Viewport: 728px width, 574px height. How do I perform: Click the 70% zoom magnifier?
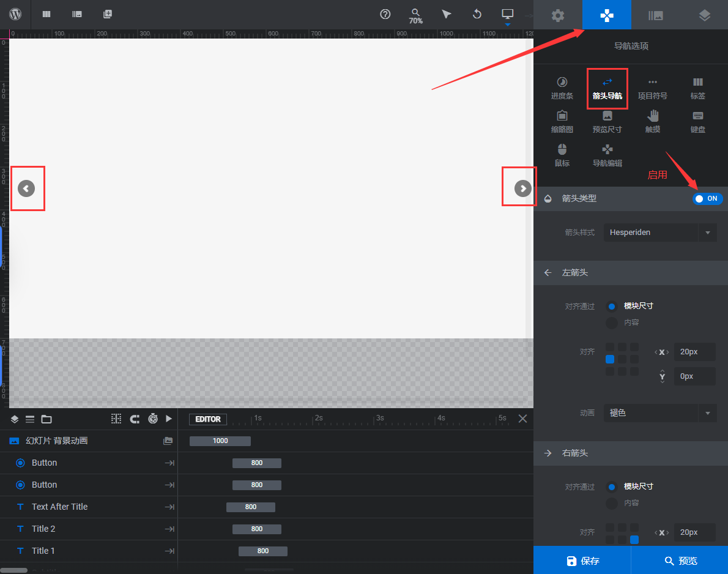415,17
